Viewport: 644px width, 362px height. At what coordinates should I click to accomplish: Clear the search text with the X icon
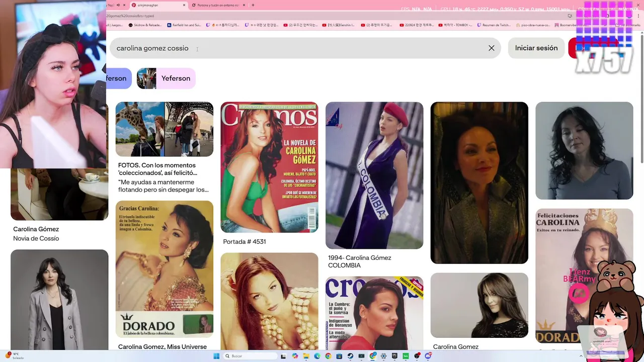[x=492, y=48]
